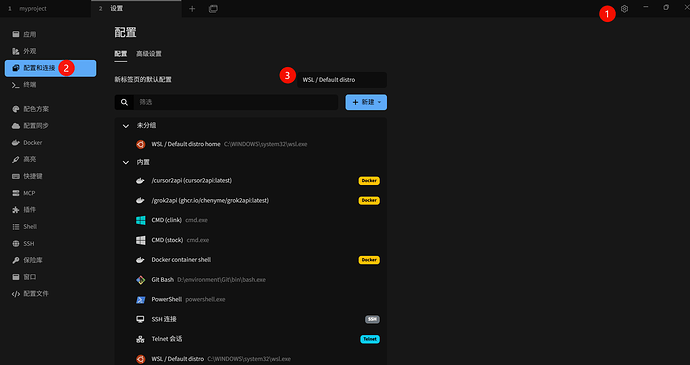Select 配置和连接 in the sidebar
Viewport: 690px width, 365px height.
click(51, 68)
